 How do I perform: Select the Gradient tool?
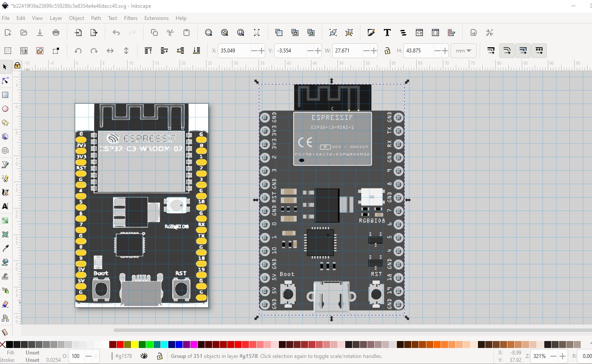point(5,221)
